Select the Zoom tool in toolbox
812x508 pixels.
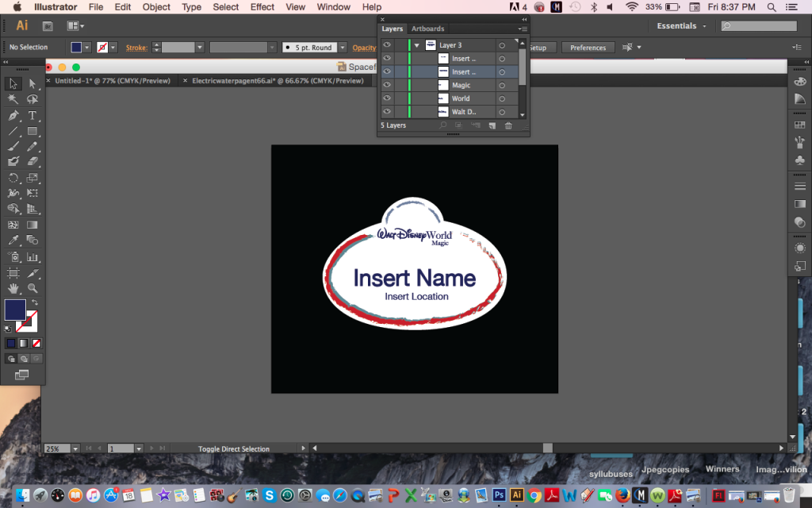coord(33,288)
